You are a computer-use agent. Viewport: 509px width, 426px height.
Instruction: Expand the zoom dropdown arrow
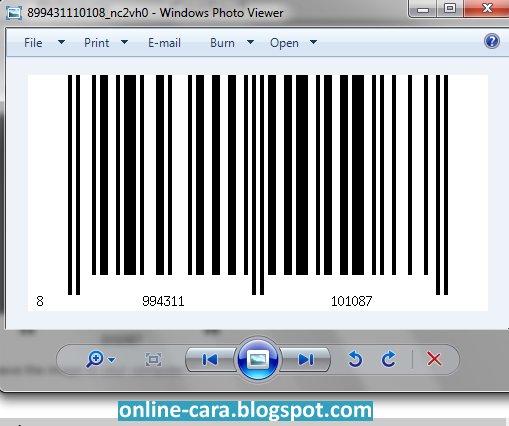coord(112,360)
